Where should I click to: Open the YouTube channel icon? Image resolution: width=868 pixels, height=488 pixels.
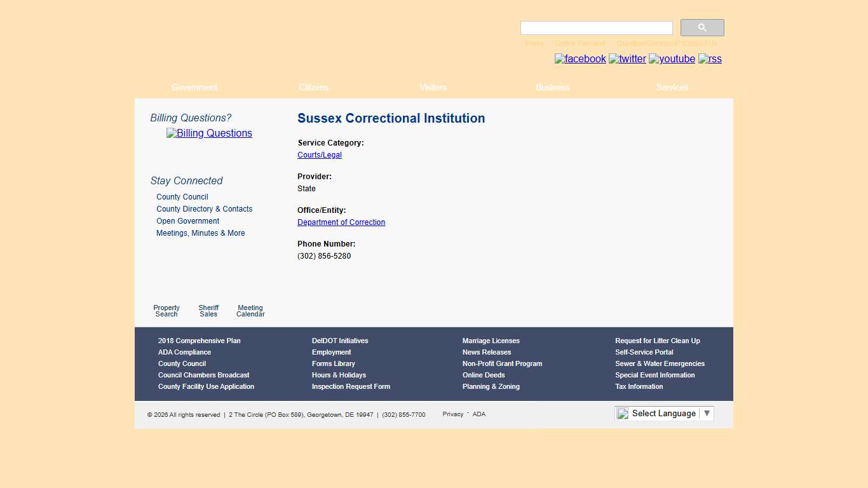[671, 58]
